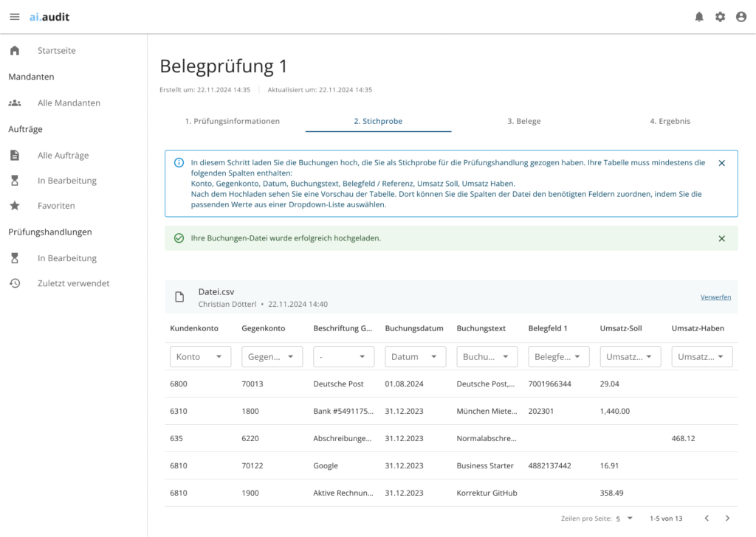The height and width of the screenshot is (537, 756).
Task: Click the Startseite home icon
Action: (x=15, y=51)
